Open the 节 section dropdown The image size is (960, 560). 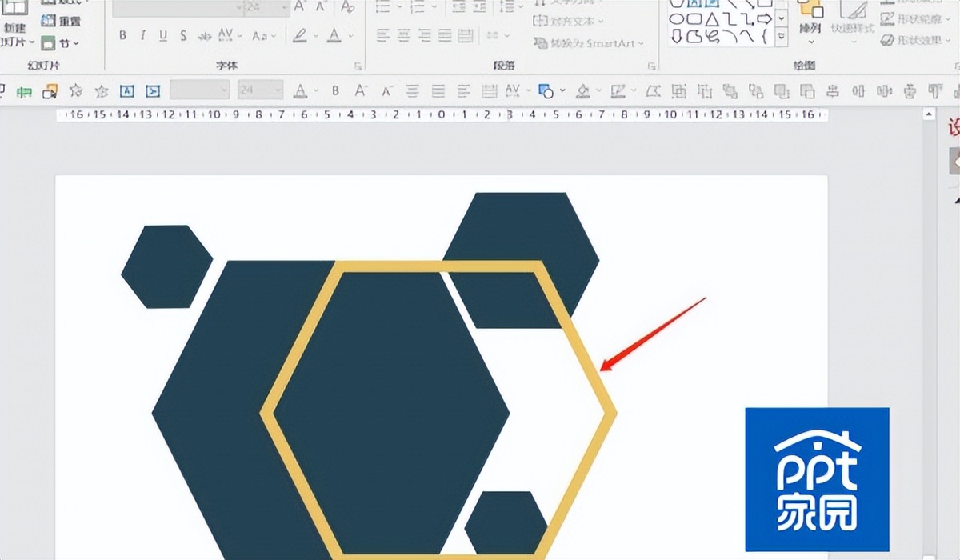pyautogui.click(x=61, y=42)
